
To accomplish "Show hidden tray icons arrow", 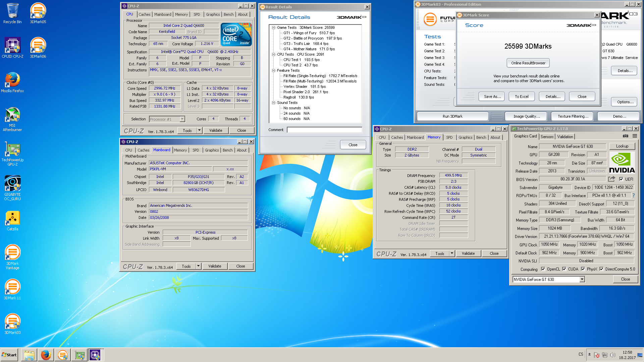I will (x=589, y=355).
